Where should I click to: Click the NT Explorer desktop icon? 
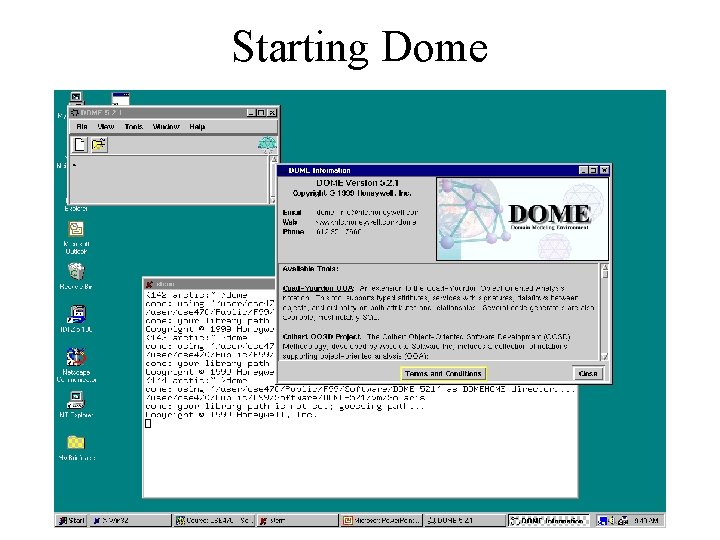(x=76, y=404)
